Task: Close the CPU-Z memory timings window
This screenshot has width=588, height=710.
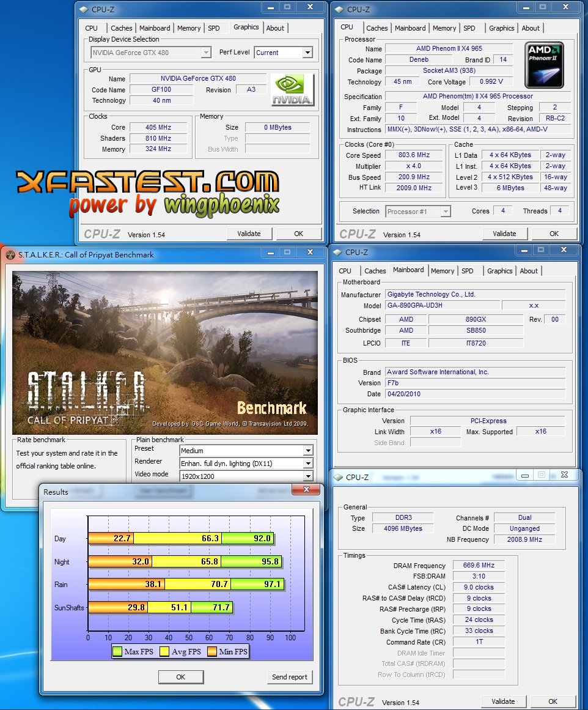Action: tap(564, 475)
